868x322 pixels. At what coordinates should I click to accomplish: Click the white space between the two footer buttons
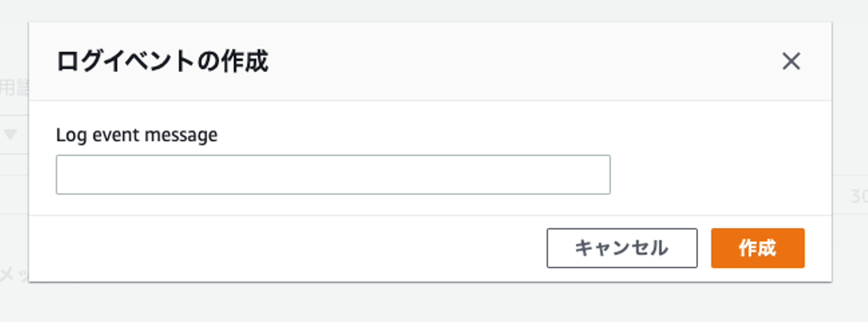704,248
